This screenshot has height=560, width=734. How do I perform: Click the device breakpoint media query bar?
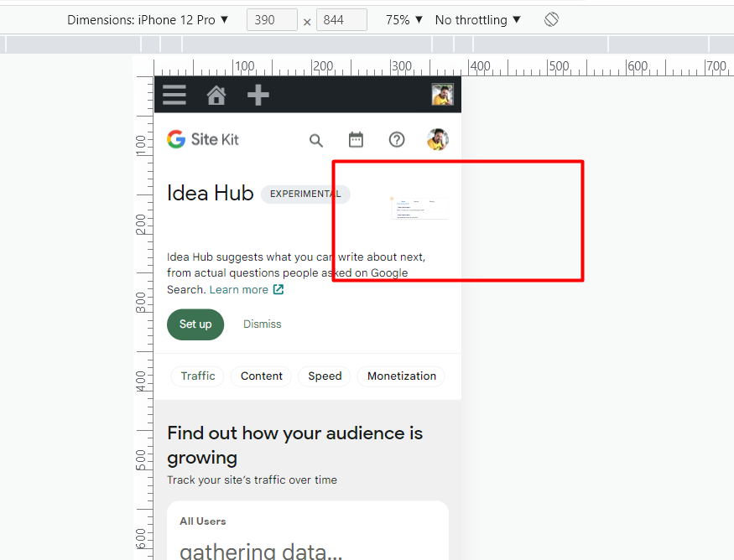(367, 44)
